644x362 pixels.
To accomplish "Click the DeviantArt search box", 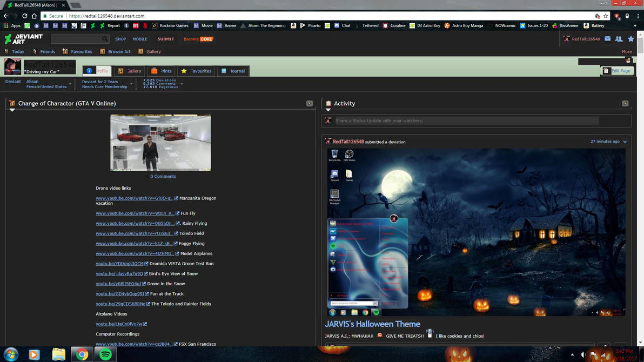I will 76,39.
